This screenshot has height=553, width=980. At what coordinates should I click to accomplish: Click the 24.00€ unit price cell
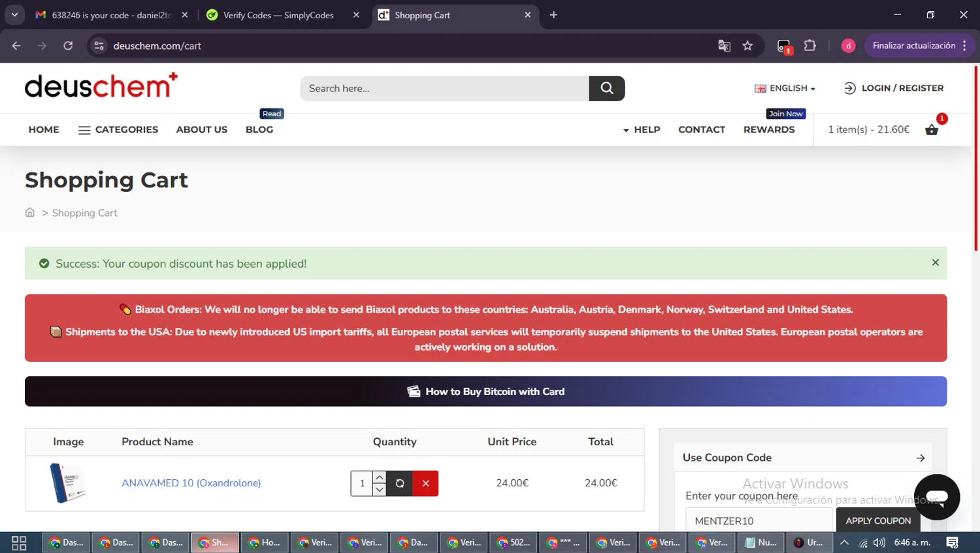coord(512,483)
